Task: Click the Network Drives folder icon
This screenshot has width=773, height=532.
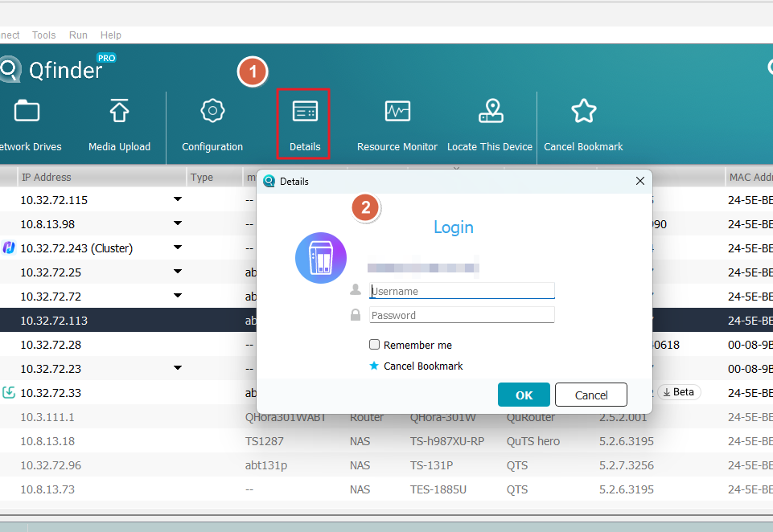Action: click(x=27, y=112)
